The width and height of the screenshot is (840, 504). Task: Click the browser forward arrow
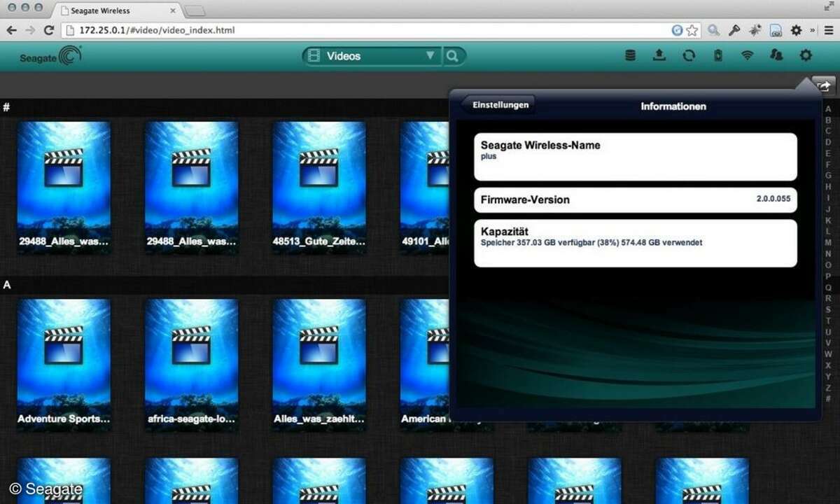coord(30,30)
